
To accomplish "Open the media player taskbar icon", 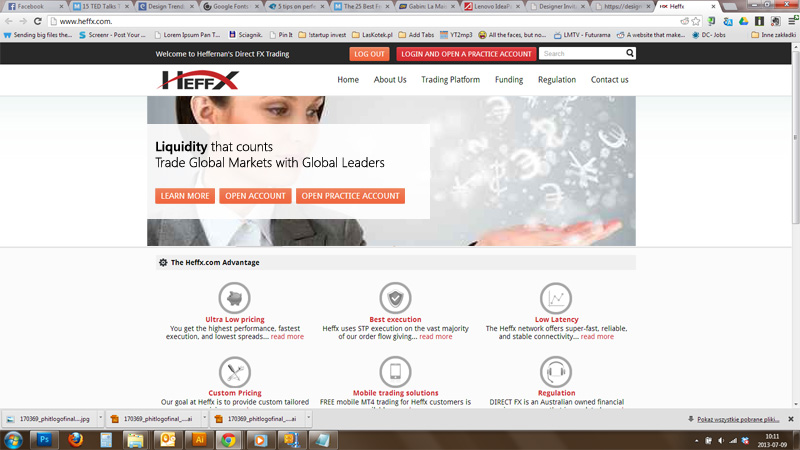I will (260, 440).
